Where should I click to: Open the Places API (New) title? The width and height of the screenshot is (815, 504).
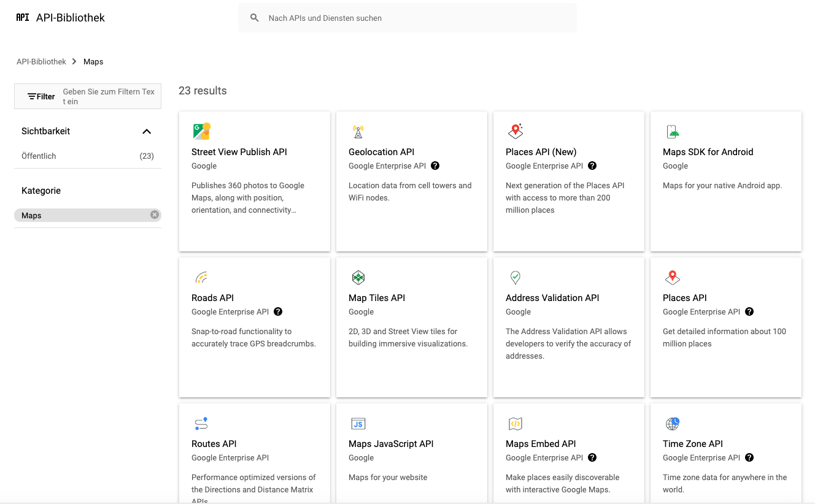(x=541, y=152)
